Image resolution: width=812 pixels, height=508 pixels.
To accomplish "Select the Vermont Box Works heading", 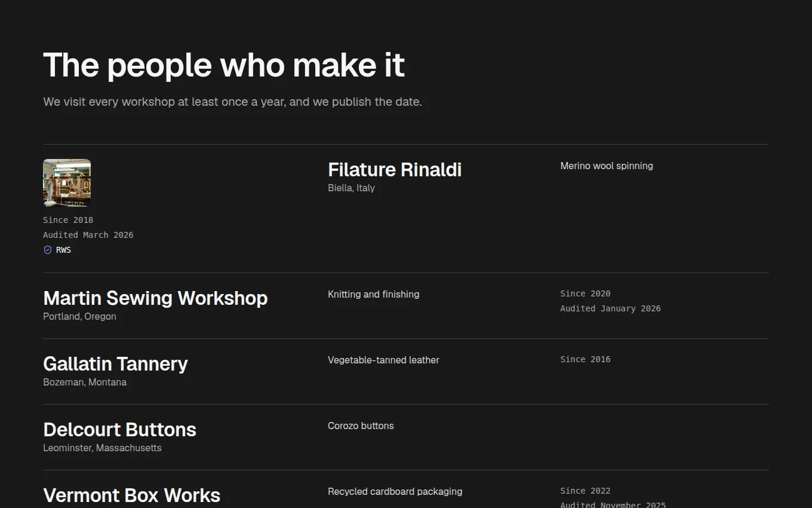I will tap(131, 495).
